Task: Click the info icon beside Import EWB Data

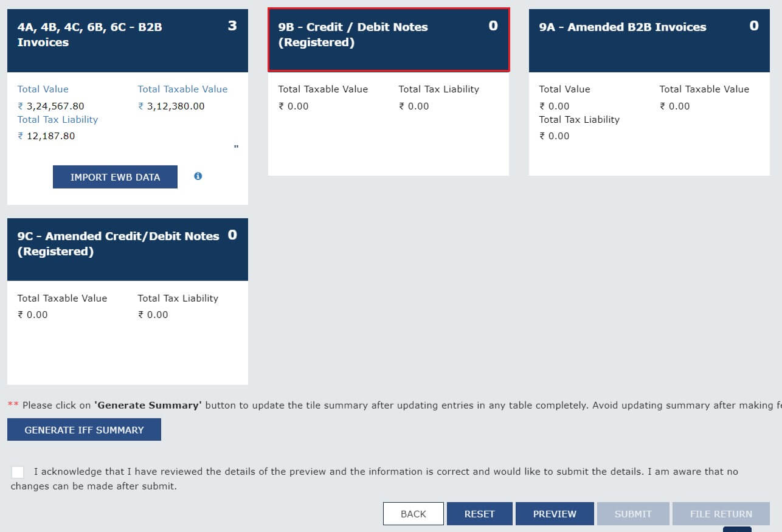Action: coord(198,176)
